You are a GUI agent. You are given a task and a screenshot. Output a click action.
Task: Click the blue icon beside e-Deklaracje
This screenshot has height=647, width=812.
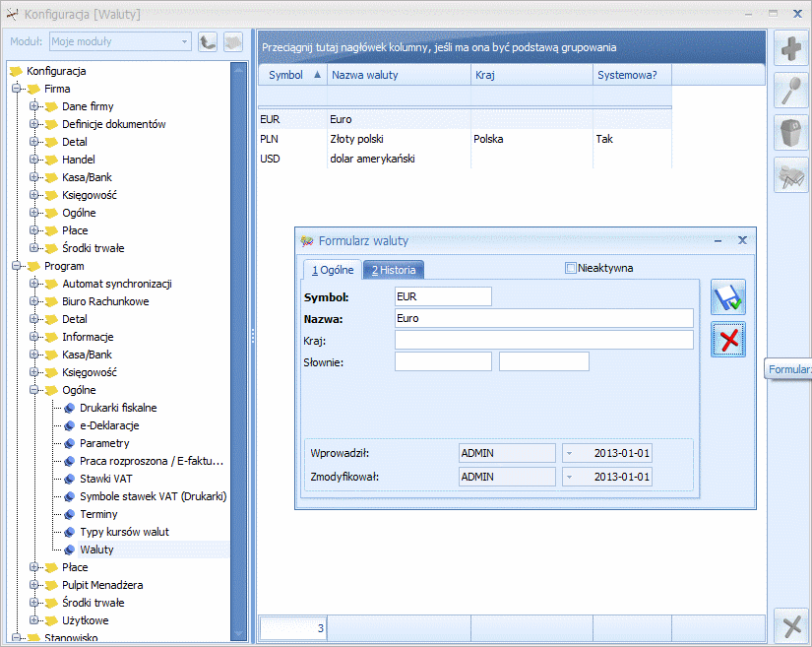70,425
